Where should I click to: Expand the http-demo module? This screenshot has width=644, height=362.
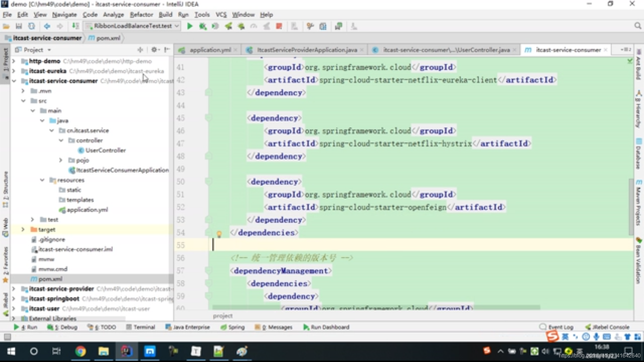click(14, 61)
